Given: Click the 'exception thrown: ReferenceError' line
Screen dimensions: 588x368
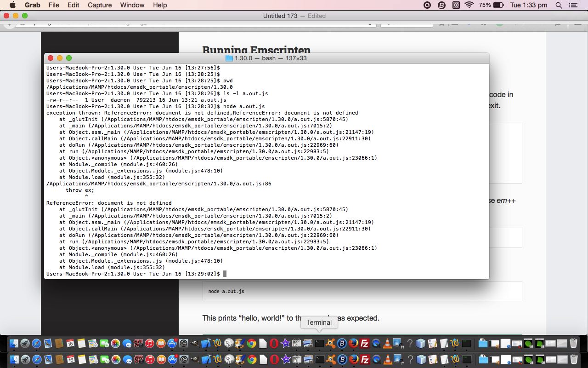Looking at the screenshot, I should [202, 113].
